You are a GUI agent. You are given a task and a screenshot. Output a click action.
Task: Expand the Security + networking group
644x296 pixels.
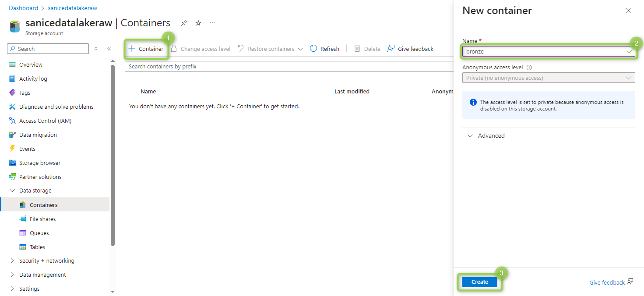[12, 260]
